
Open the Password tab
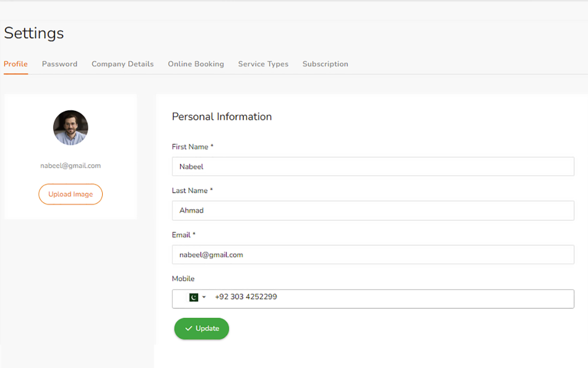click(59, 64)
